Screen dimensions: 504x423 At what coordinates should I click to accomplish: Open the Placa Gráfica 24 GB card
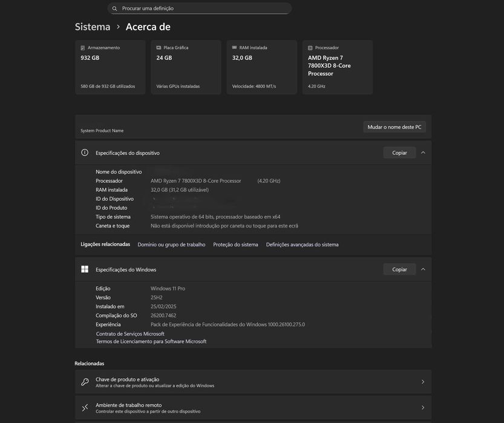point(186,67)
